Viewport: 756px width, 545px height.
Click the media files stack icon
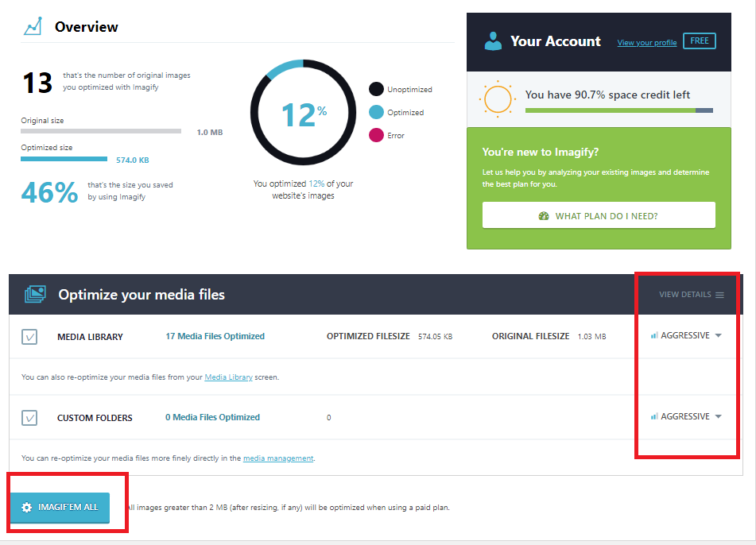click(x=35, y=294)
